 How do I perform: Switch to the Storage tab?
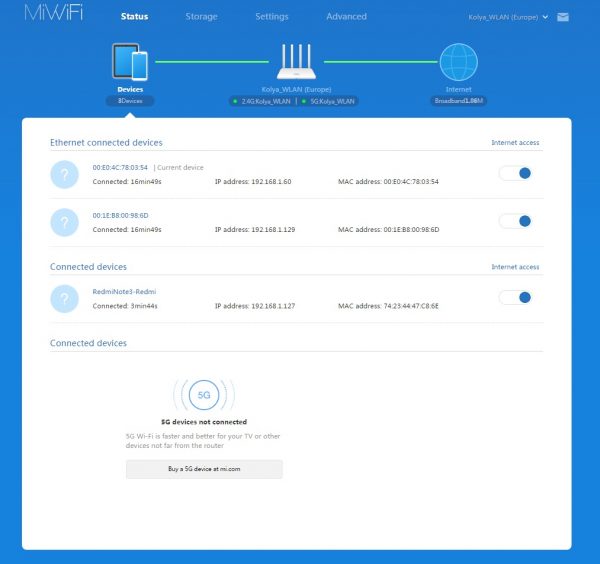[x=201, y=16]
